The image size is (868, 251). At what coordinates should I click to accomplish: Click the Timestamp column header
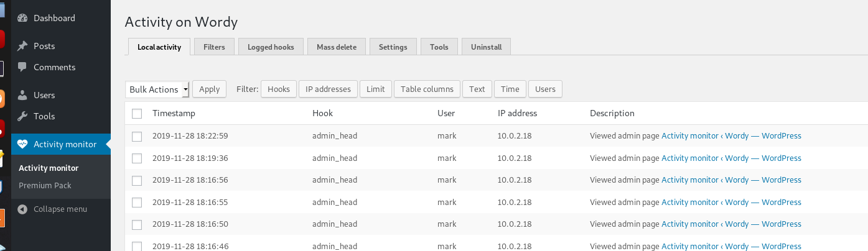click(174, 113)
